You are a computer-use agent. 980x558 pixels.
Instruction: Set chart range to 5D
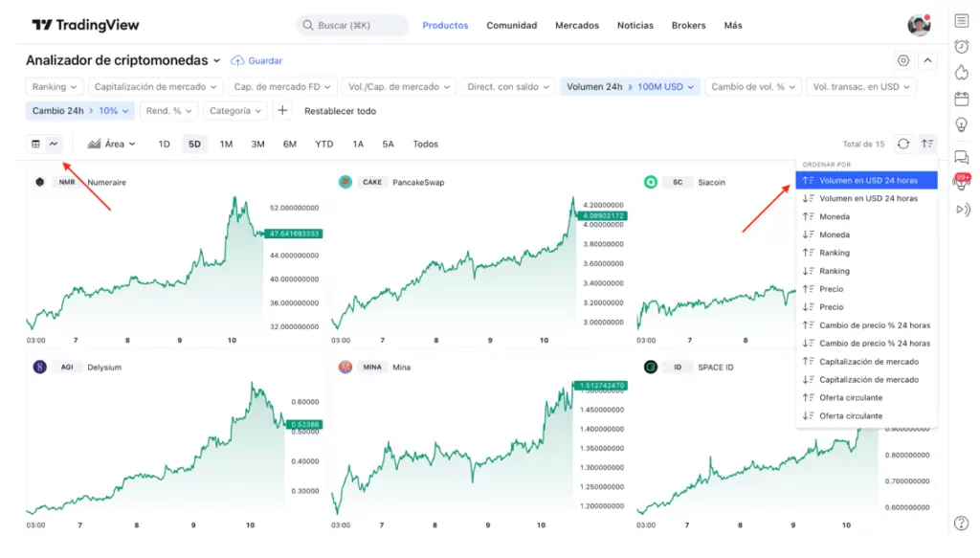[194, 144]
